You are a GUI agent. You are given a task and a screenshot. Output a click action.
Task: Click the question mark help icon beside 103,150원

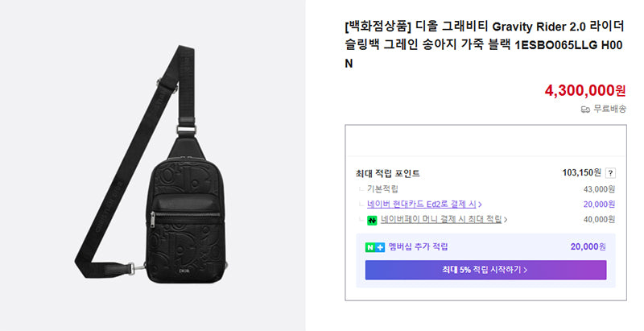pos(610,173)
